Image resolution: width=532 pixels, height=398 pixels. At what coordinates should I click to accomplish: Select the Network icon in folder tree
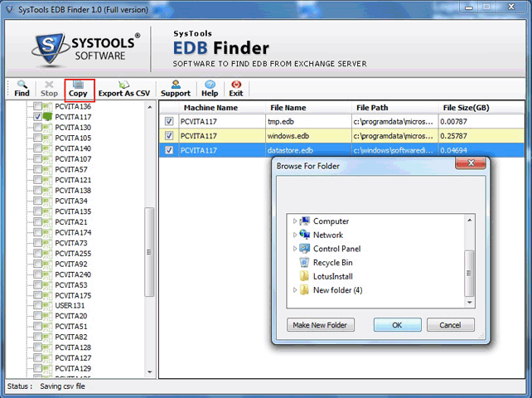[305, 235]
